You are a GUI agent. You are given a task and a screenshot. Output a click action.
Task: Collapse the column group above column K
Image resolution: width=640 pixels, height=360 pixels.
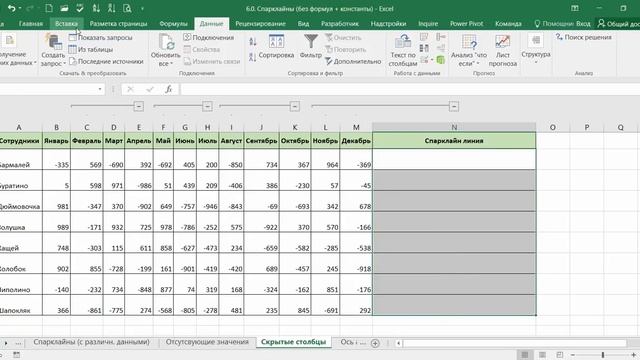295,107
